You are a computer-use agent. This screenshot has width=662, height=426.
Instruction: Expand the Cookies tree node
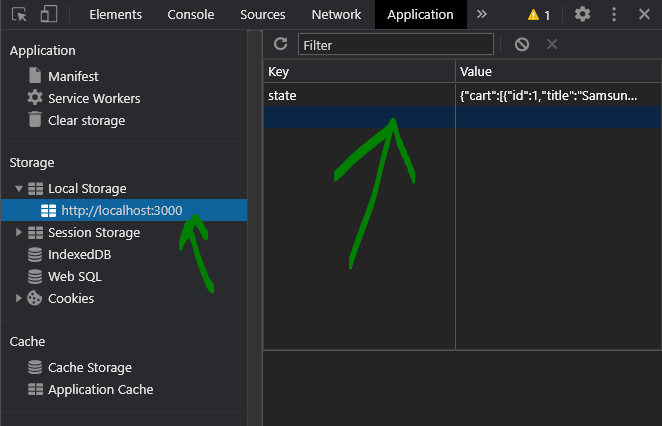19,298
